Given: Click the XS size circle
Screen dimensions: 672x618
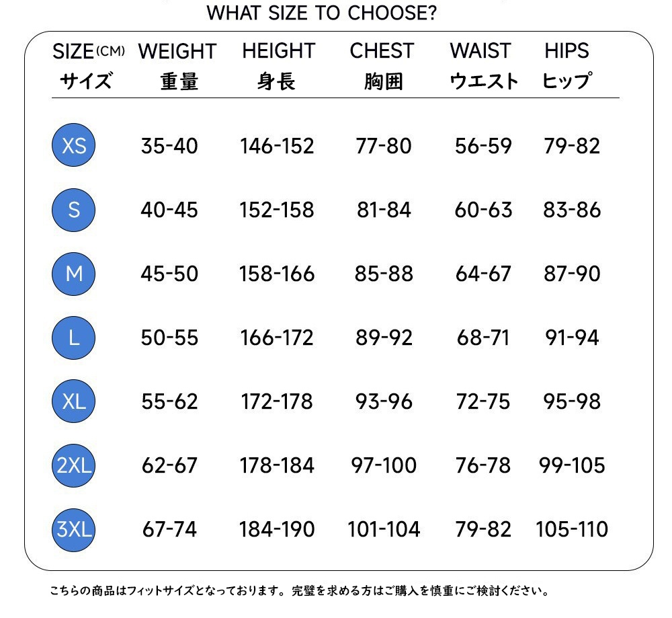Looking at the screenshot, I should tap(74, 146).
